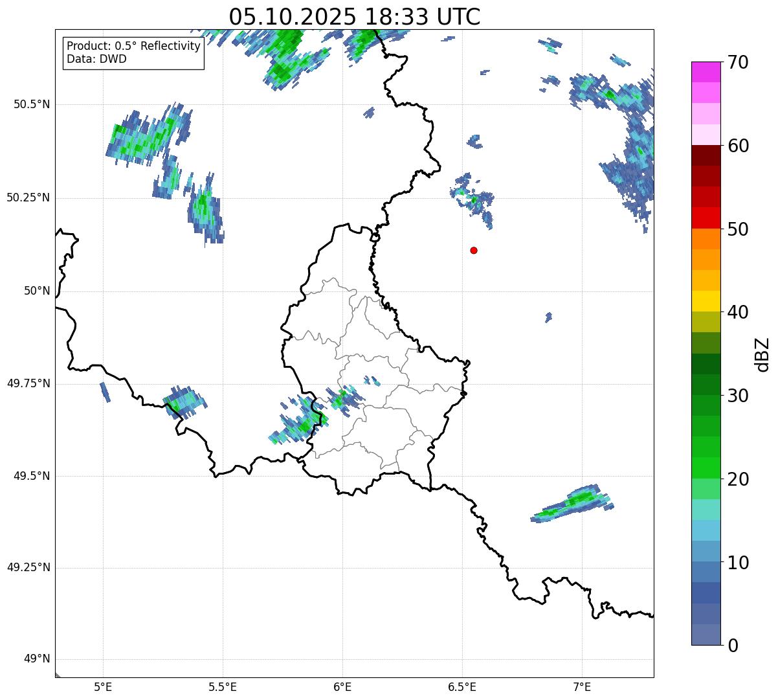Screen dimensions: 778x700
Task: Pick the bright green colorbar segment above 20
Action: click(x=706, y=468)
